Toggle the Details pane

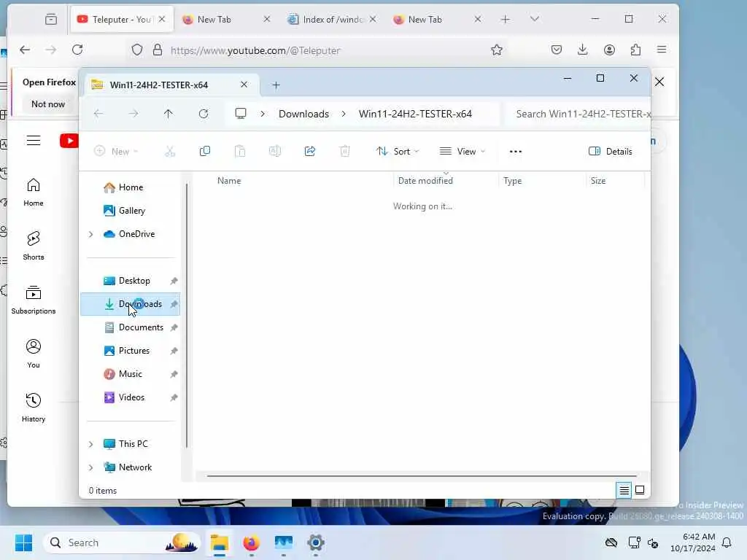[611, 152]
